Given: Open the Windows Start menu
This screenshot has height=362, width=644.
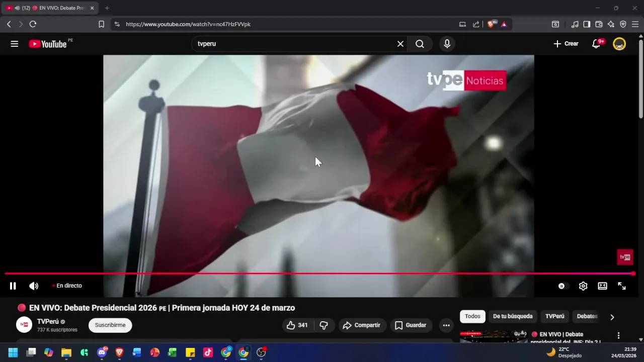Looking at the screenshot, I should point(13,352).
